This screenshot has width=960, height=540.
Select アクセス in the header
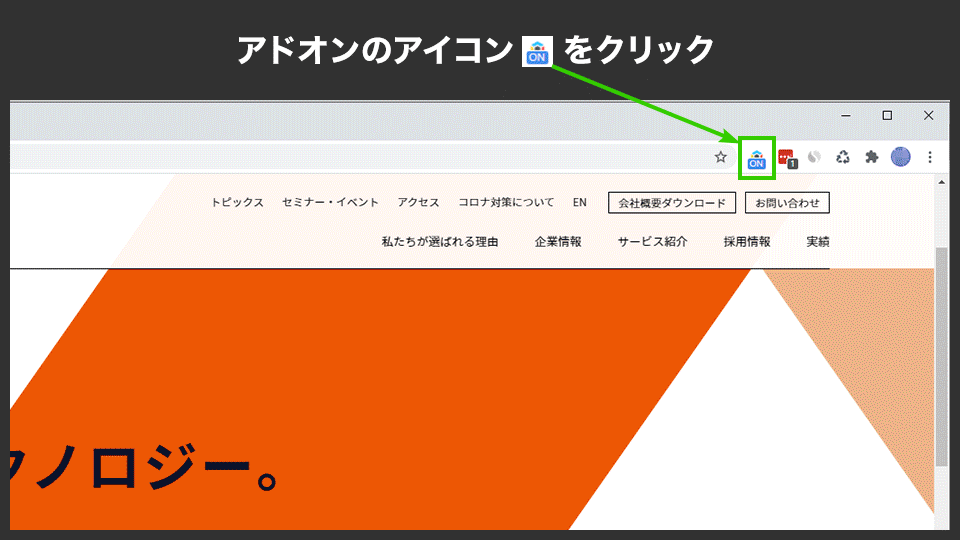[418, 203]
